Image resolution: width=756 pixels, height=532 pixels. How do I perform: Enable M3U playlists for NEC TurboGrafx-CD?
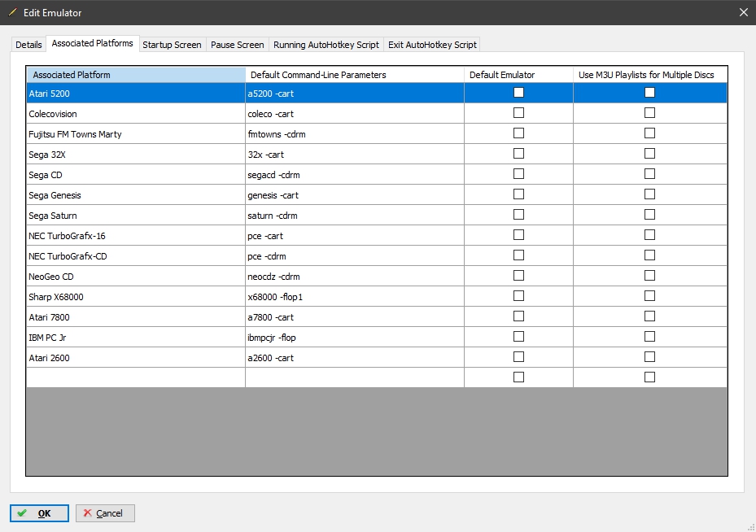tap(650, 255)
